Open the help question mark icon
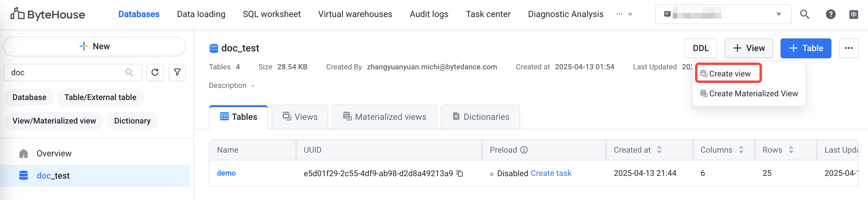 [x=830, y=14]
